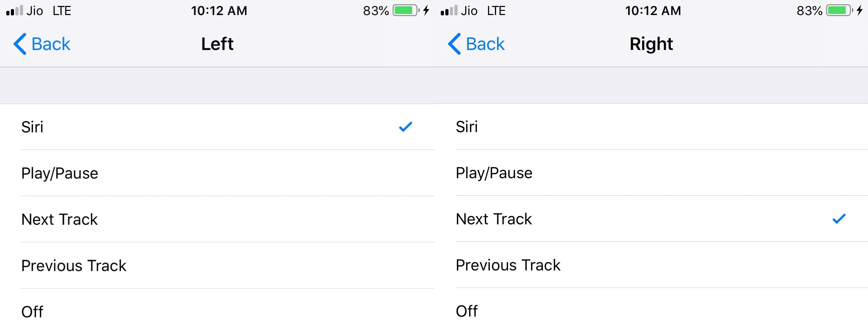
Task: Tap the Back chevron on Left screen
Action: [20, 44]
